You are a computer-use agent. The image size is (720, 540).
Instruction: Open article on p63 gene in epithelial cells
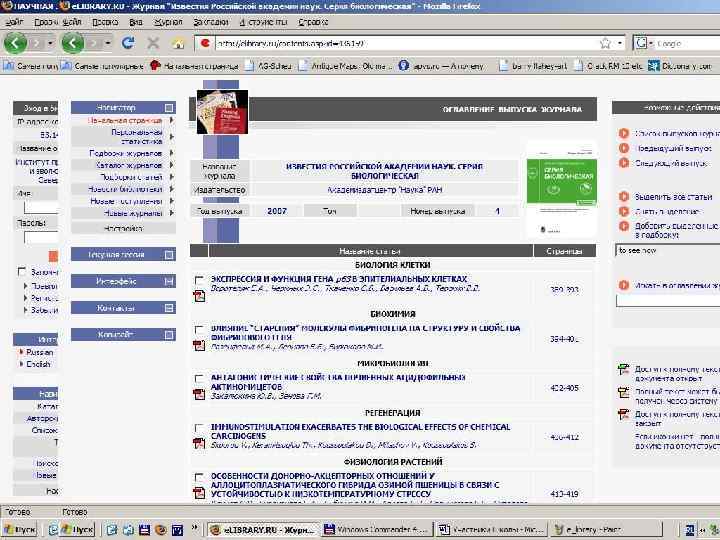tap(339, 279)
